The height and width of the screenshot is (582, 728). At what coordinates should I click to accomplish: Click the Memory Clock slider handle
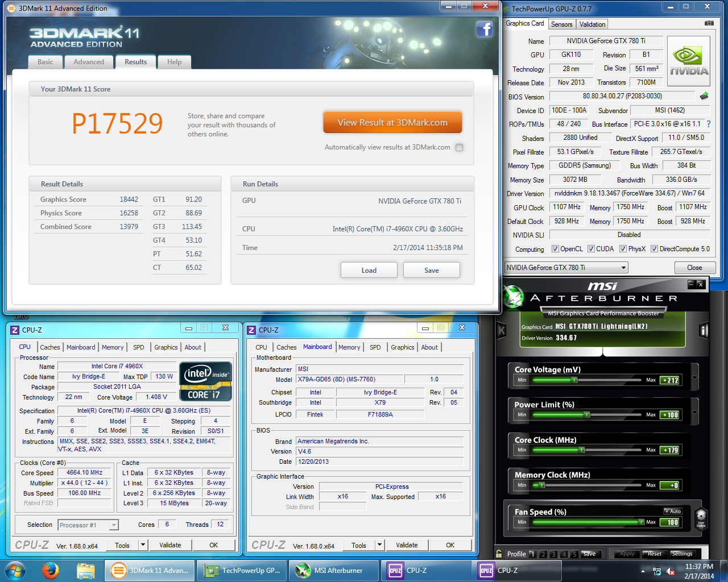pos(542,485)
